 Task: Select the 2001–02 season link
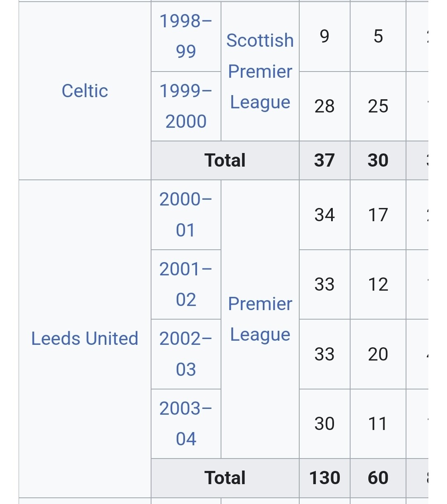pyautogui.click(x=186, y=284)
